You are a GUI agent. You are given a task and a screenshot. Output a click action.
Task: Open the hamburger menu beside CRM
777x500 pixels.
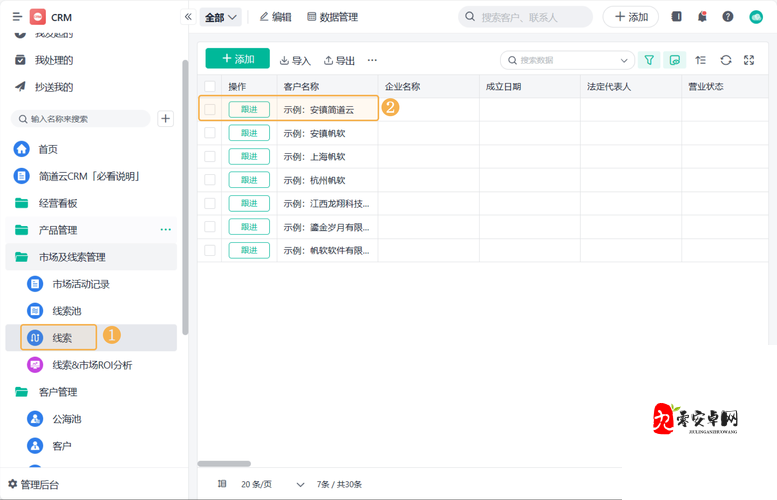pyautogui.click(x=17, y=17)
